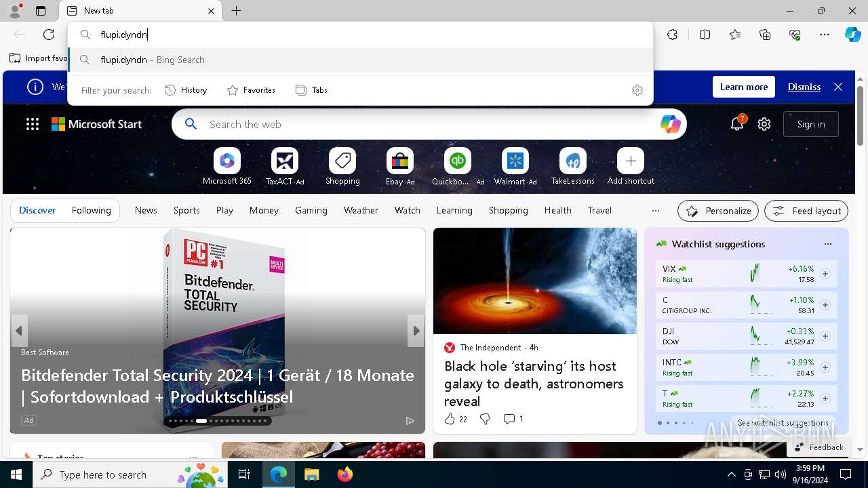This screenshot has width=868, height=488.
Task: Select flupi.dyndn Bing Search suggestion
Action: point(361,60)
